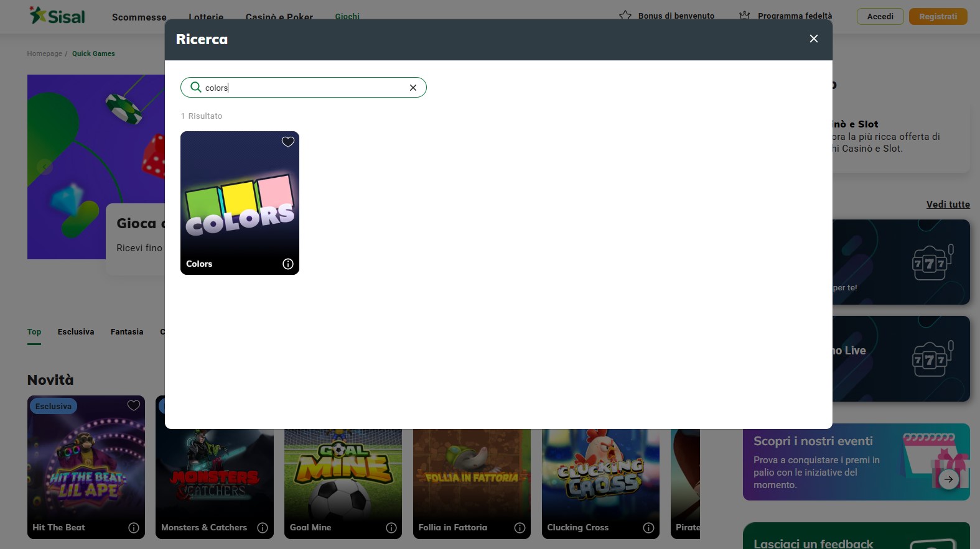Click the search magnifier icon
980x549 pixels.
[195, 87]
